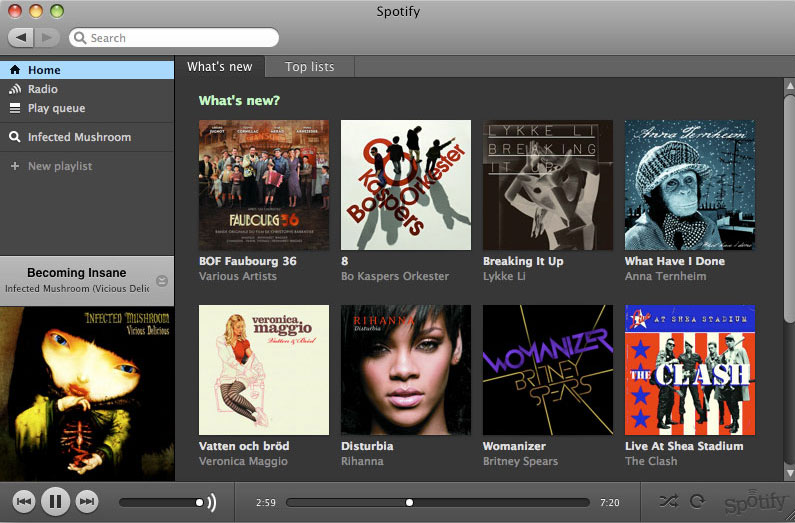The height and width of the screenshot is (523, 795).
Task: Open the Infected Mushroom saved search
Action: click(x=87, y=137)
